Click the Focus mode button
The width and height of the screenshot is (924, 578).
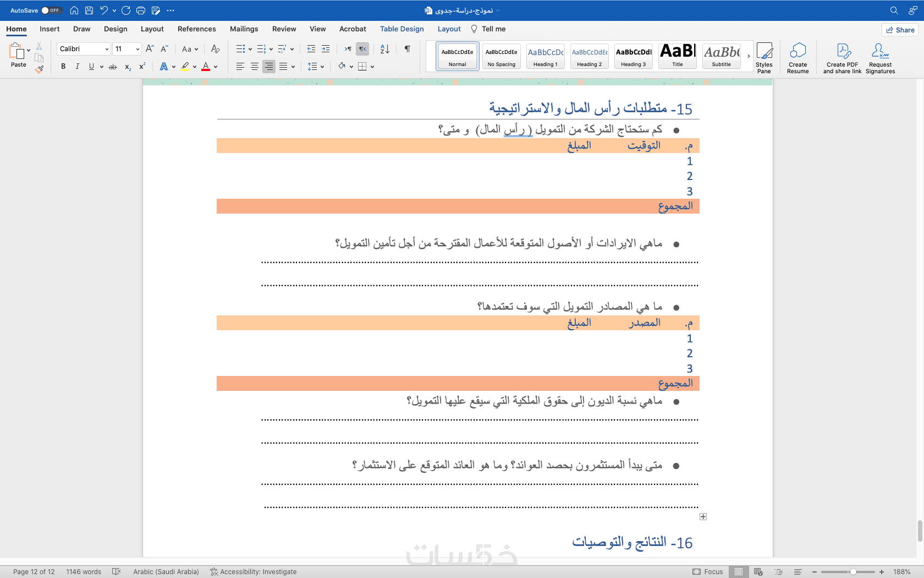(x=708, y=572)
